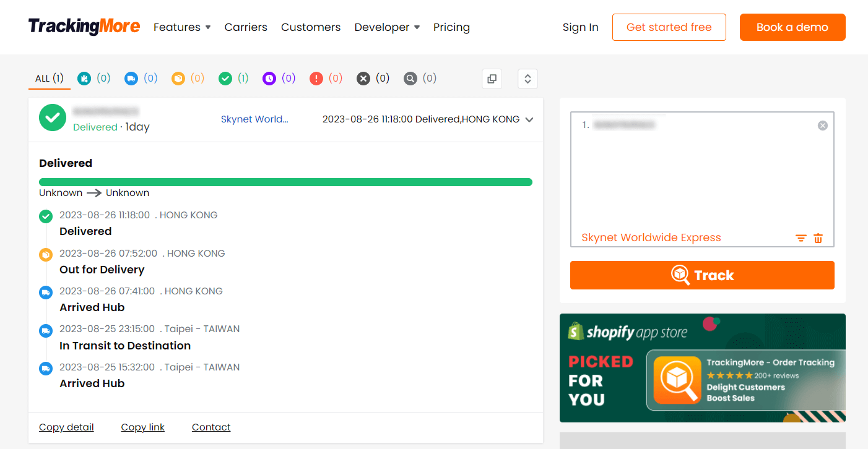Expand the Developer dropdown menu

pyautogui.click(x=387, y=27)
